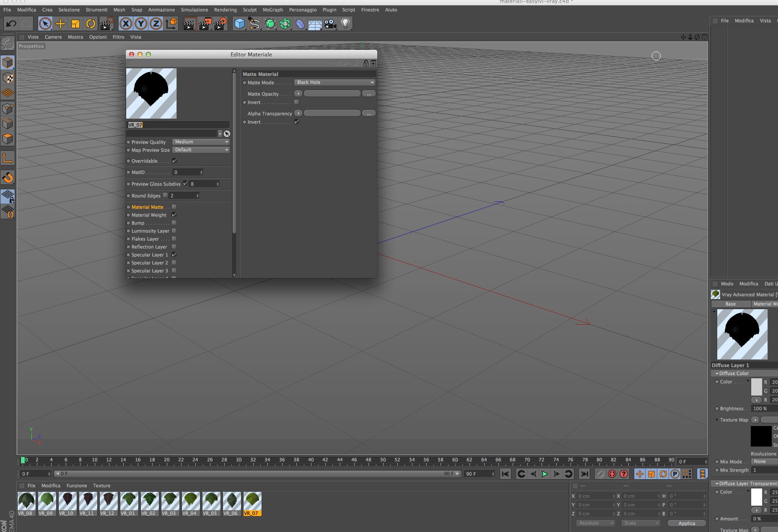This screenshot has height=532, width=778.
Task: Open the Scala coordinate dropdown
Action: pyautogui.click(x=641, y=523)
